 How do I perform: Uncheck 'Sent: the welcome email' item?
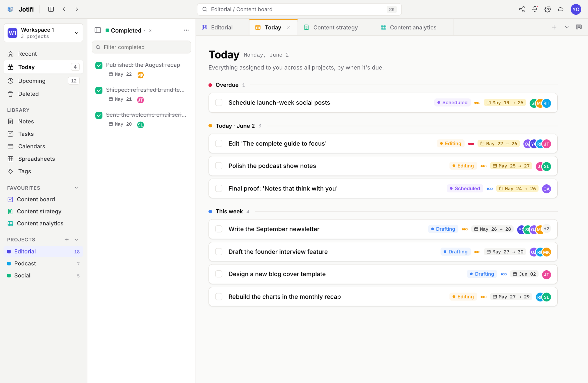click(x=99, y=115)
